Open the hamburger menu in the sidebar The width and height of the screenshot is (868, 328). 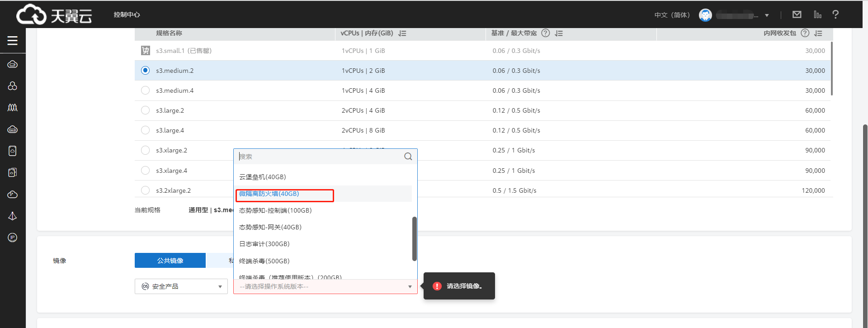[x=12, y=41]
